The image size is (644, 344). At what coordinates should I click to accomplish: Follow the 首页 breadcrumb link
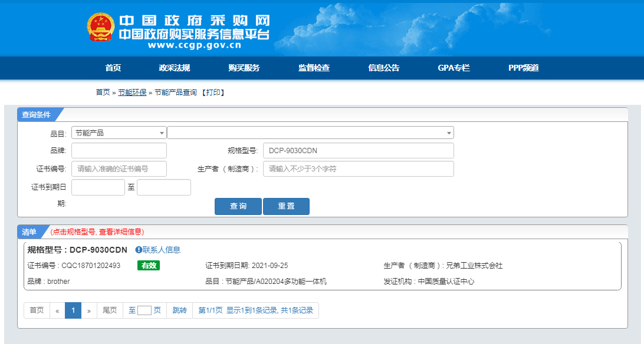(x=103, y=92)
